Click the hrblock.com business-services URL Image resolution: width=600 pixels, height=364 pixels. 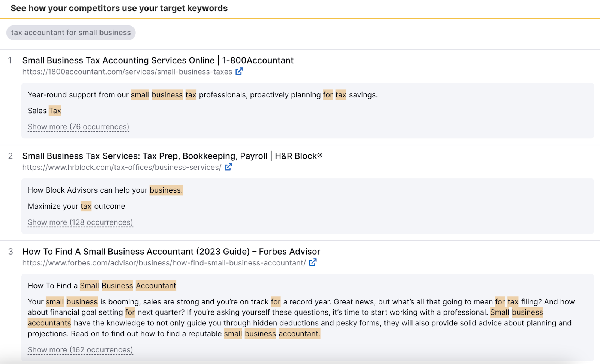pos(122,167)
